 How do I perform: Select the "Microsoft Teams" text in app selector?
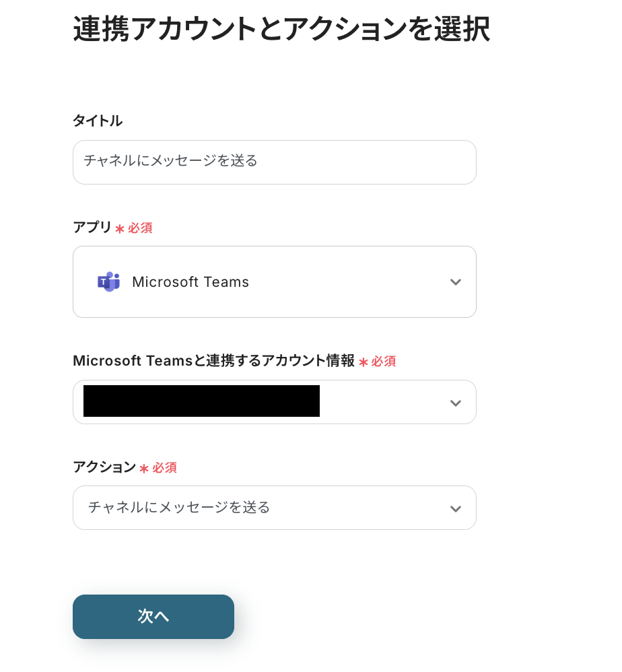pos(191,282)
